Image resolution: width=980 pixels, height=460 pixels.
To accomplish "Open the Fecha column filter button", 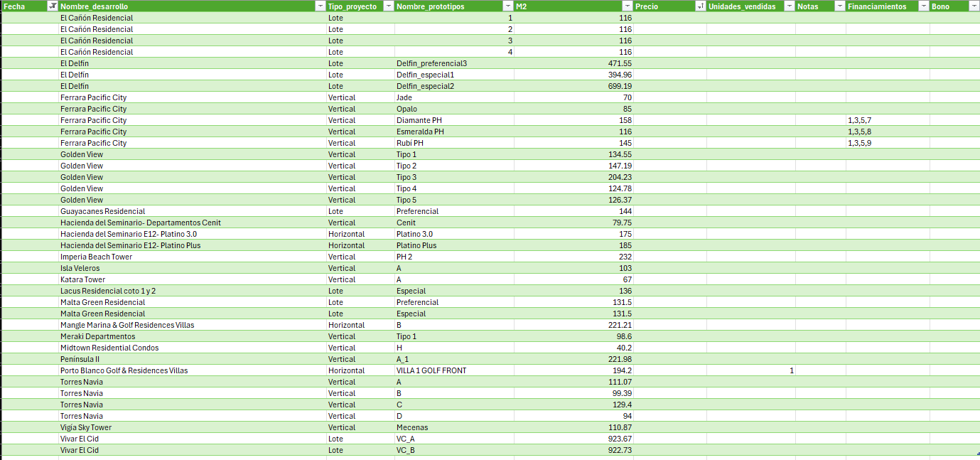I will [52, 6].
